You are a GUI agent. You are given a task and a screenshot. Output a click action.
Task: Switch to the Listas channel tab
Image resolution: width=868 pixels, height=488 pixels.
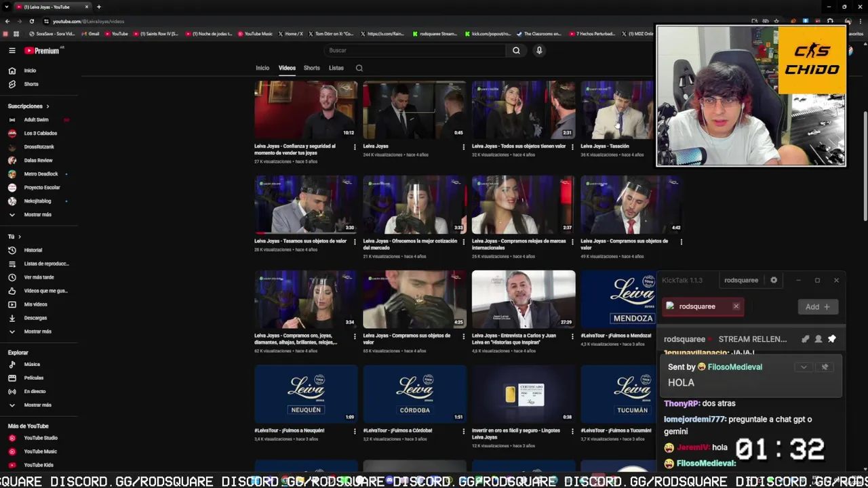pos(336,68)
